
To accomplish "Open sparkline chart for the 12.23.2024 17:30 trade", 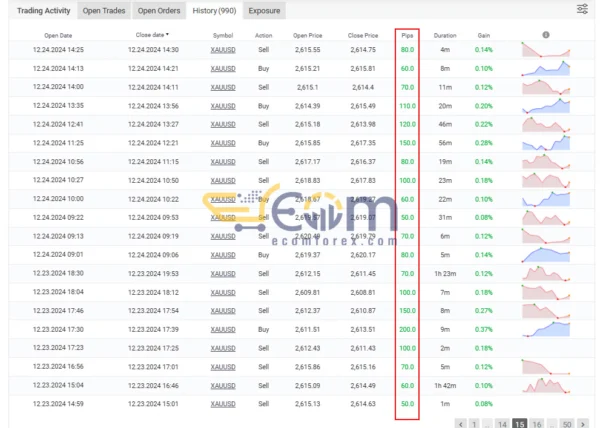I will point(546,330).
